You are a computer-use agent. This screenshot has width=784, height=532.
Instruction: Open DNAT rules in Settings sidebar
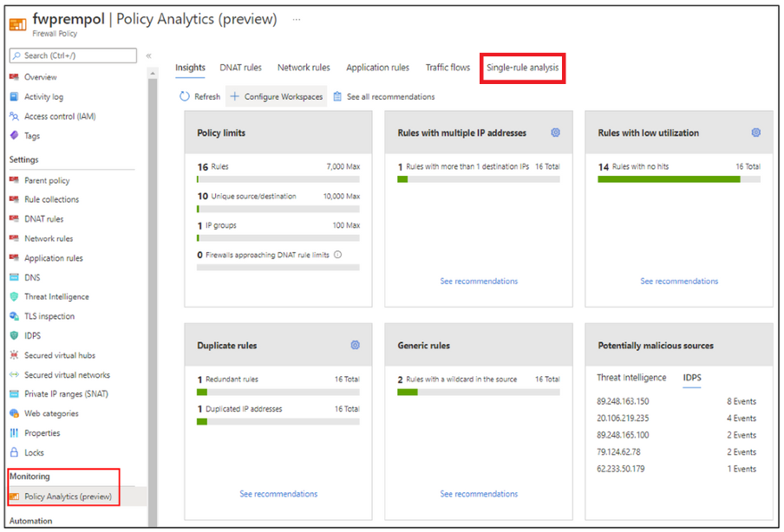coord(44,219)
